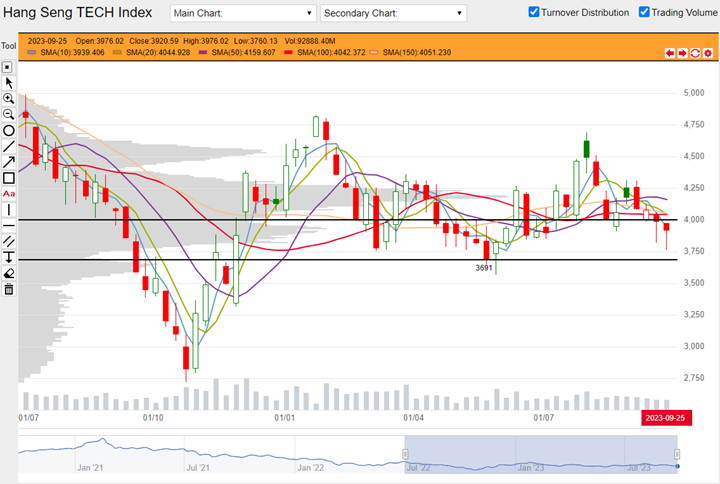Uncheck the Trading Volume checkbox

(644, 12)
